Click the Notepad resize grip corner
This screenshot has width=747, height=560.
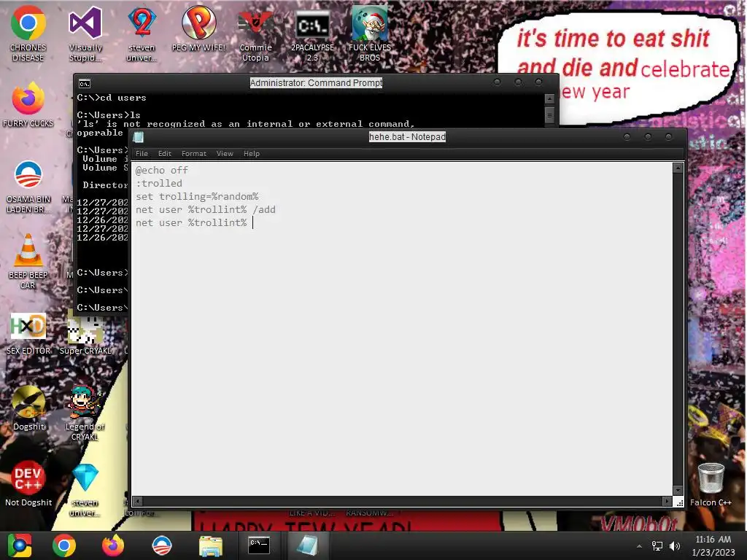(x=679, y=502)
